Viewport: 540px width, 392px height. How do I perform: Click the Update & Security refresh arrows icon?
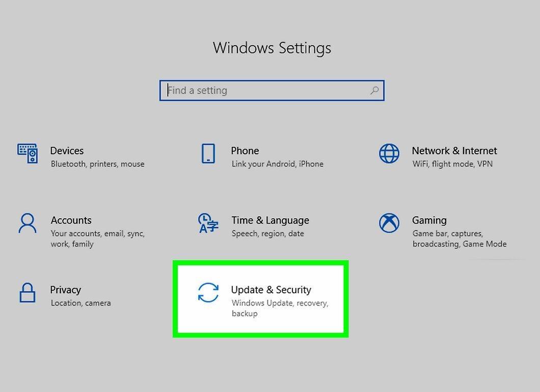tap(208, 293)
